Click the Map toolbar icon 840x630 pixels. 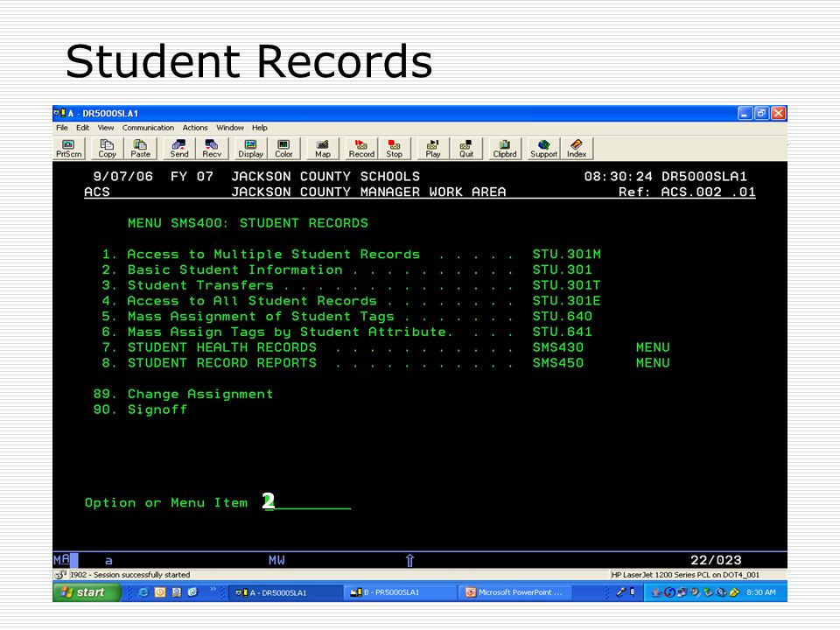(323, 149)
